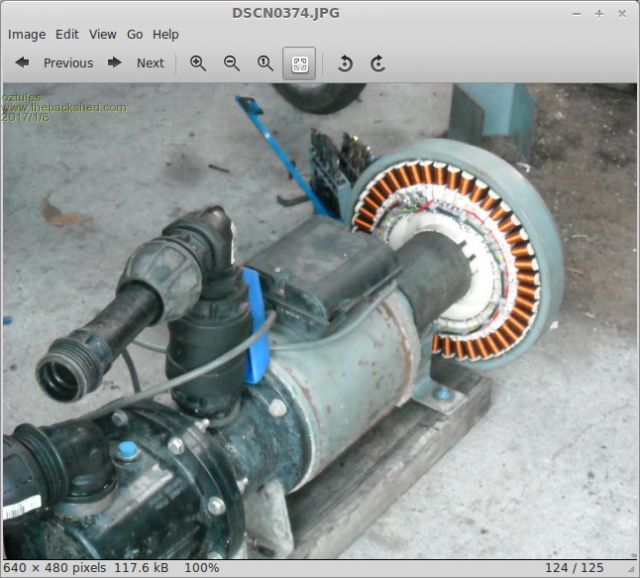Click the Next text label

[150, 63]
